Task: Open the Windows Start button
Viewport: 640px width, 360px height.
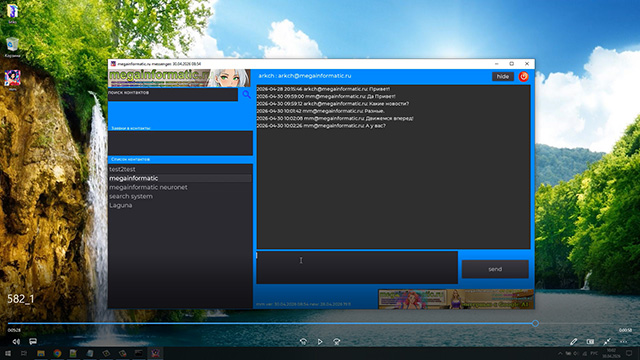Action: 7,353
